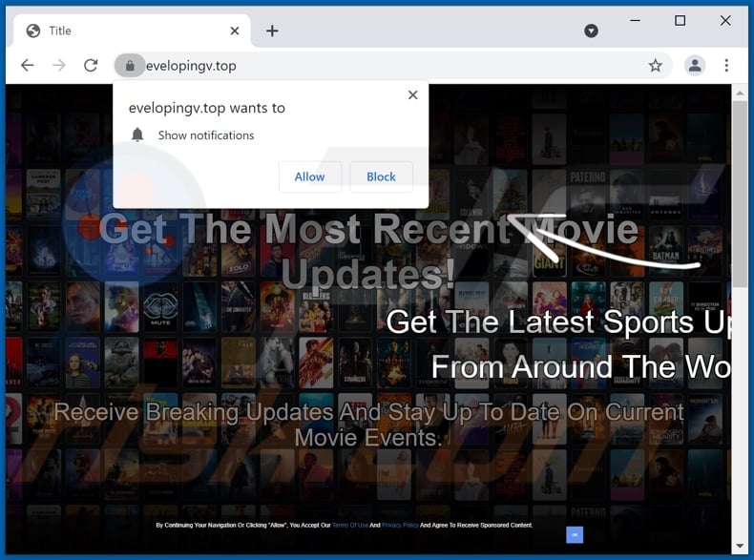754x560 pixels.
Task: Close the browser window
Action: click(x=725, y=21)
